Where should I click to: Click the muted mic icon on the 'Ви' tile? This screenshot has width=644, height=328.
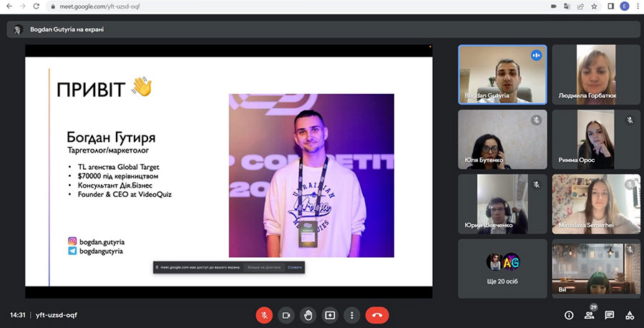click(630, 249)
